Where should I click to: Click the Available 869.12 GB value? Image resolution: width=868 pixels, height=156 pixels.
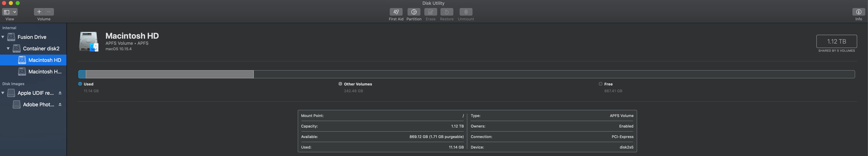[x=436, y=137]
